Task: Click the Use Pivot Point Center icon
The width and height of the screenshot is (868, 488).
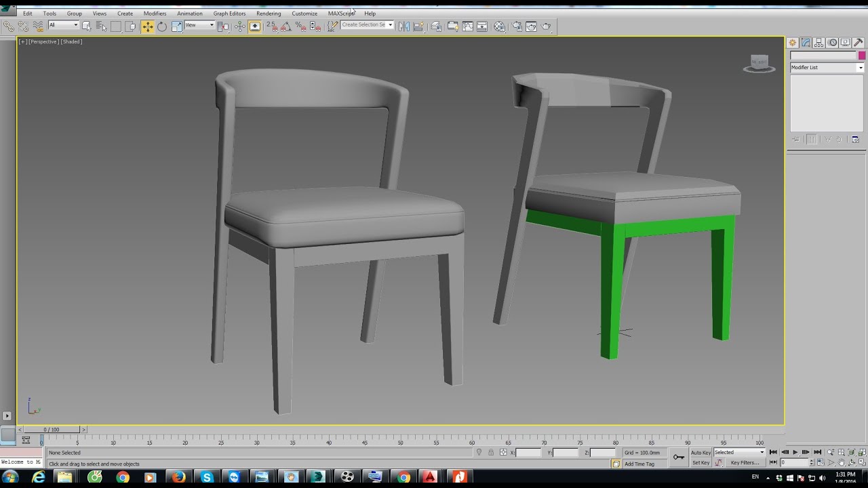Action: (223, 26)
